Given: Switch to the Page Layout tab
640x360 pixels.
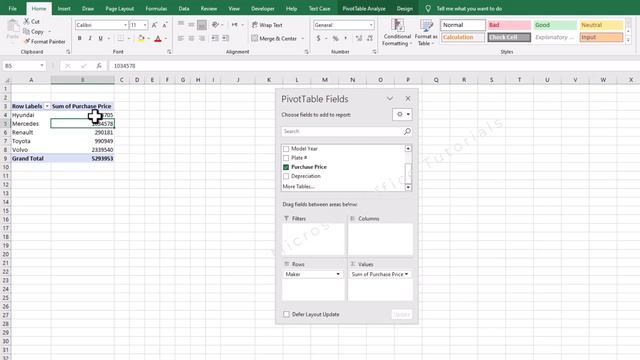Looking at the screenshot, I should point(120,9).
